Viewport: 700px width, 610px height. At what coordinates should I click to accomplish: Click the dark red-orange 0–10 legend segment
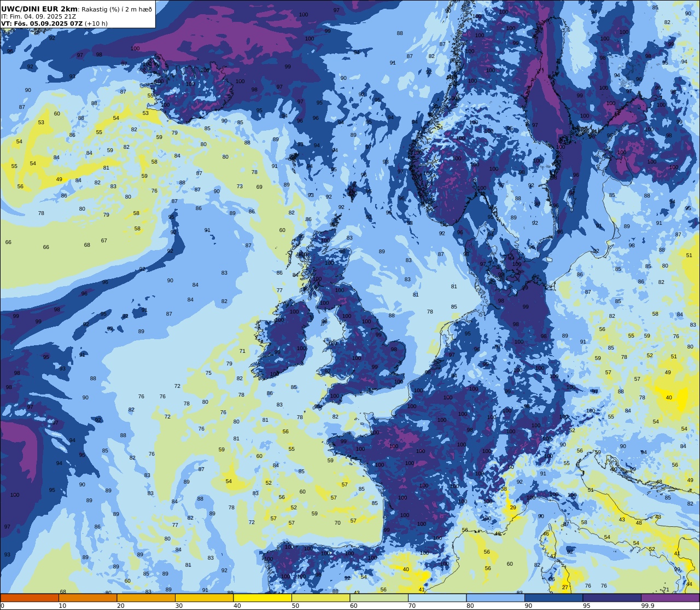click(30, 598)
